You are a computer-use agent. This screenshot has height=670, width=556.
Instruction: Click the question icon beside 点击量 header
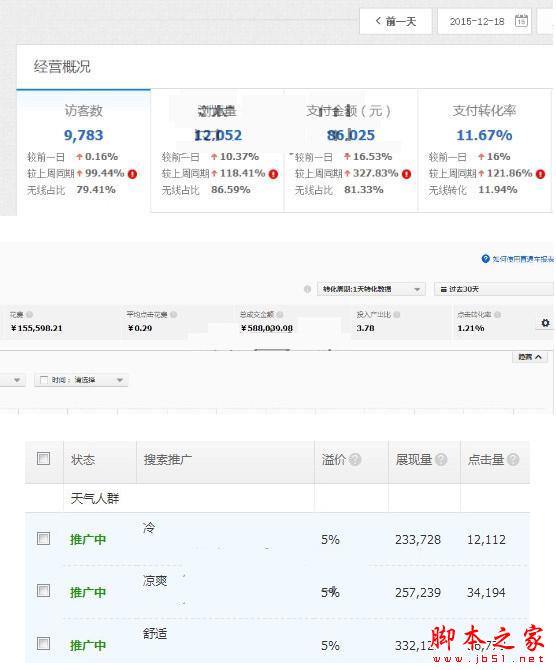coord(513,459)
